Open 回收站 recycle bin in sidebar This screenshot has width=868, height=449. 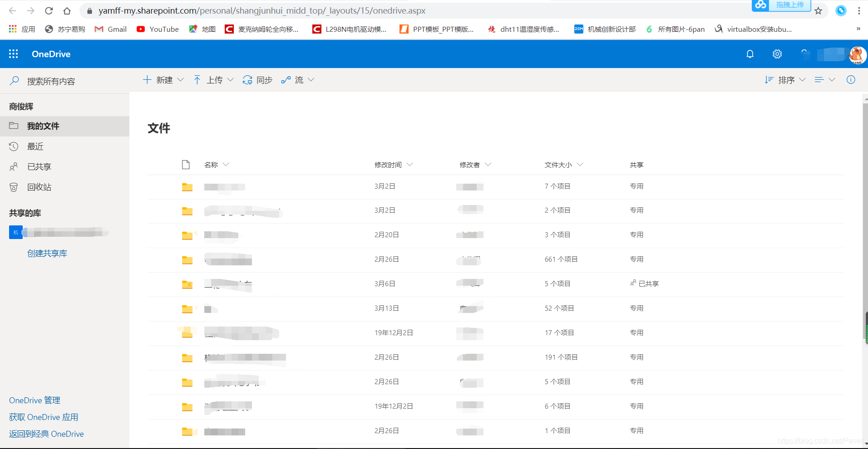[x=64, y=187]
